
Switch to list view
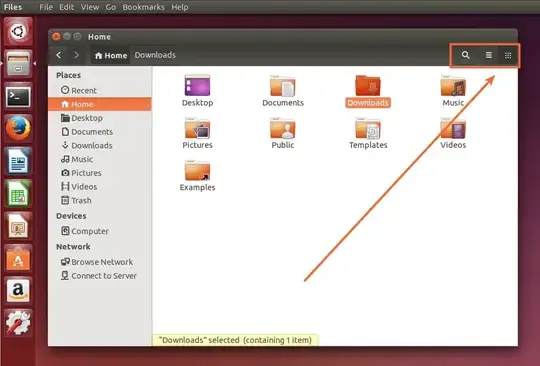[488, 55]
